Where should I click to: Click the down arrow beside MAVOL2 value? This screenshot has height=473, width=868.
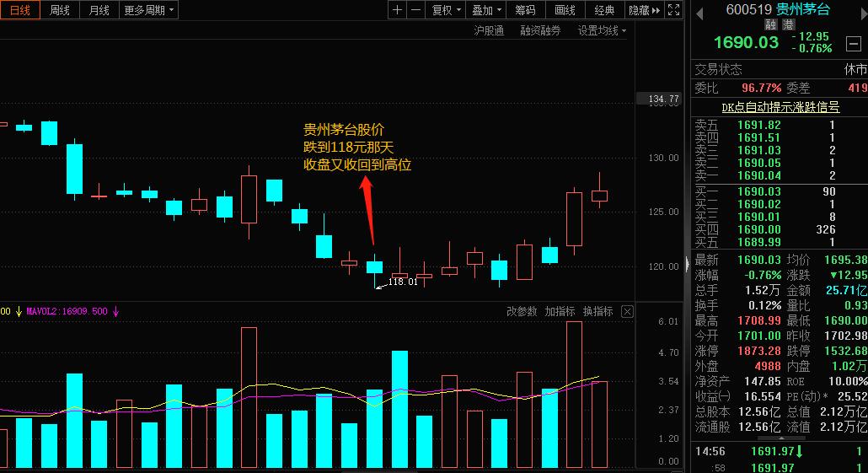(115, 312)
